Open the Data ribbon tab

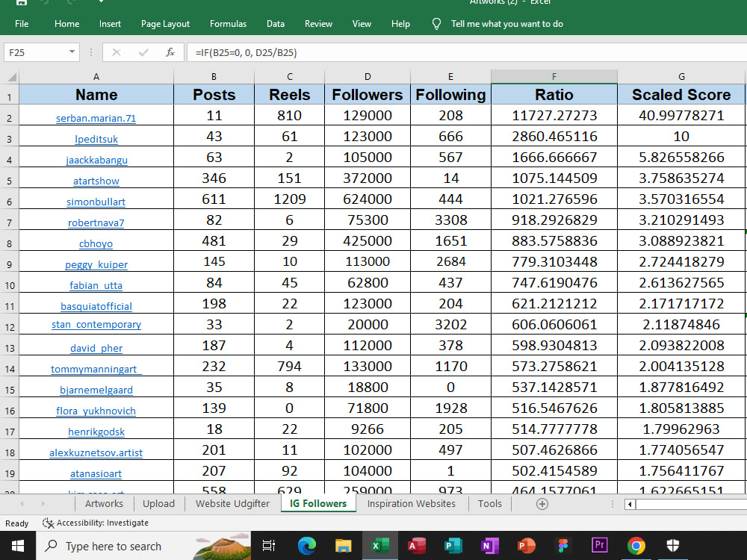tap(276, 24)
